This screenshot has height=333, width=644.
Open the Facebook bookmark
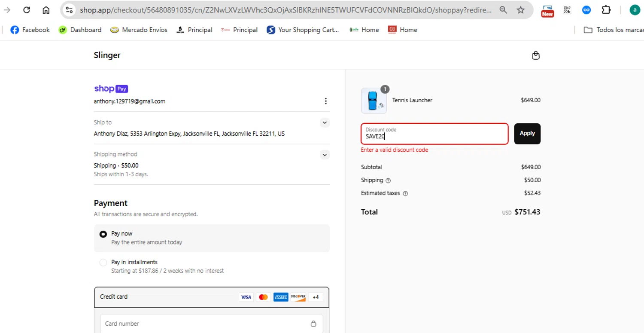pyautogui.click(x=30, y=30)
